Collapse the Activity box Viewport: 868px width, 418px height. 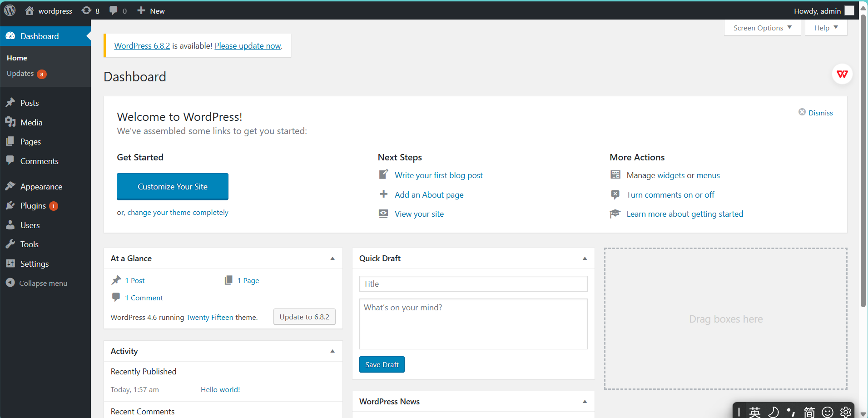332,351
